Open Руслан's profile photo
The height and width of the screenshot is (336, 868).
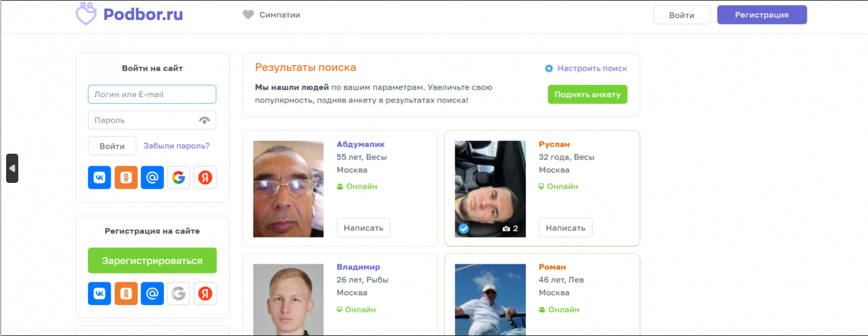(491, 189)
